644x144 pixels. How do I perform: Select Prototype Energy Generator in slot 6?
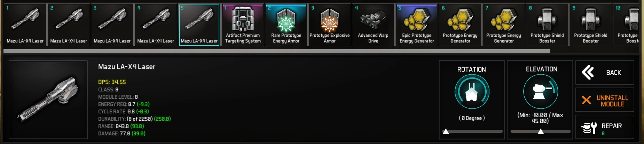(460, 25)
